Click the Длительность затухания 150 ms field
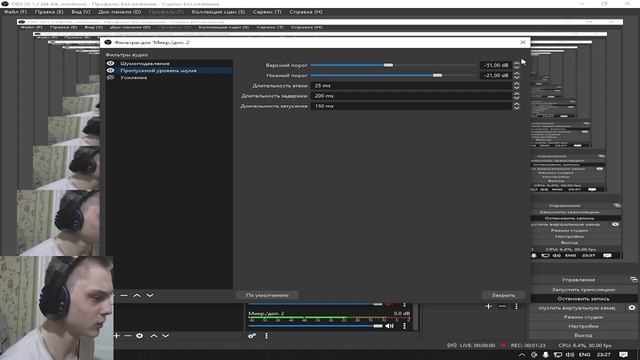 point(411,106)
